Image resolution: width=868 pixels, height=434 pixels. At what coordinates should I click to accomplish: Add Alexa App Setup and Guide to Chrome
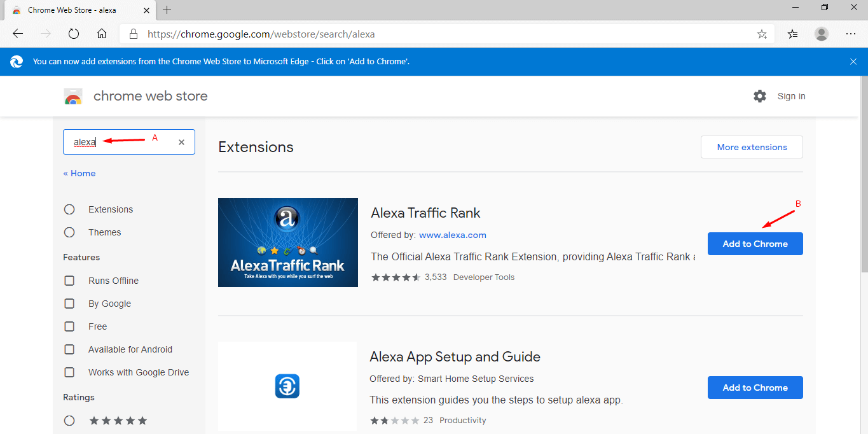(x=755, y=388)
